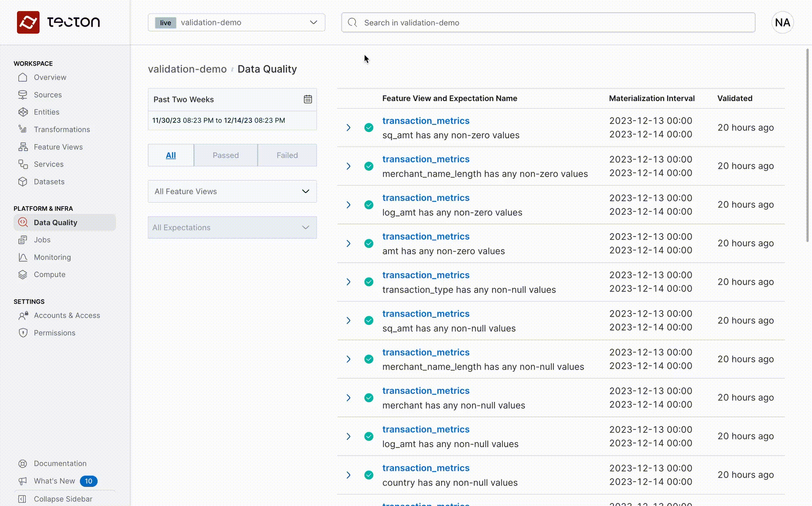
Task: Click passed status icon for sq_amt non-zero
Action: (369, 127)
